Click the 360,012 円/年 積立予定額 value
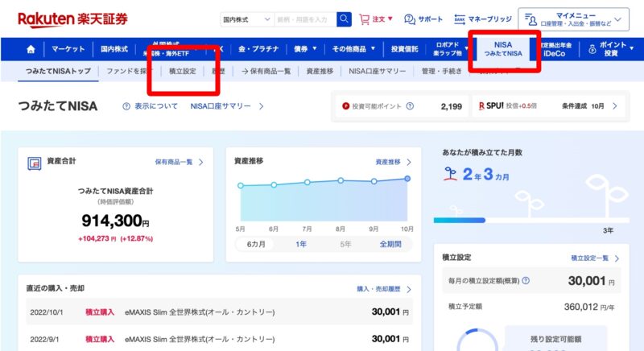644x351 pixels. point(589,307)
